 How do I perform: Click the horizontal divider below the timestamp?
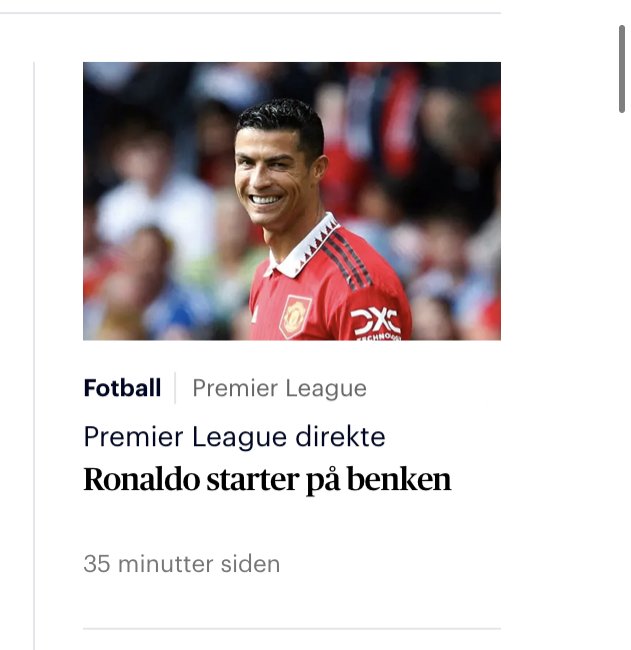[292, 629]
